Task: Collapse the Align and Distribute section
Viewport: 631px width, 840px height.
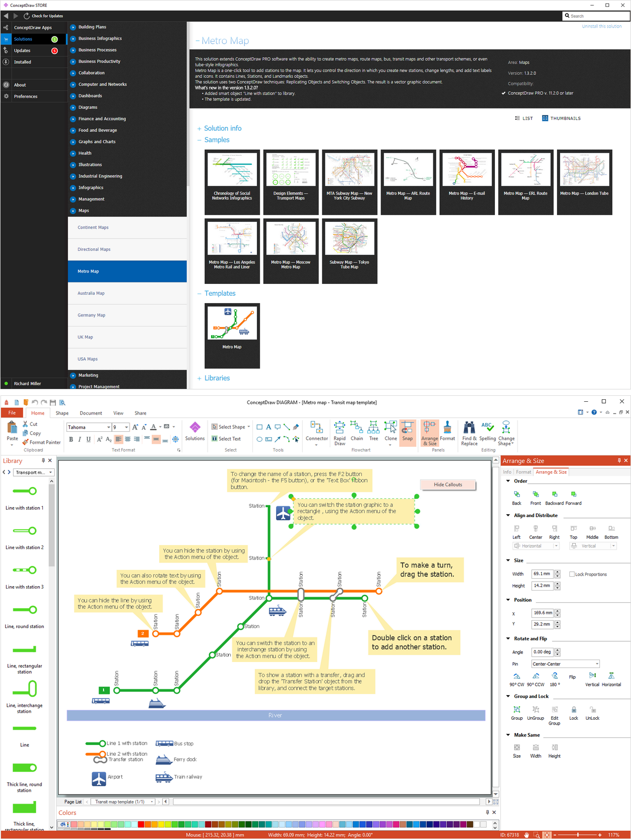Action: tap(508, 516)
